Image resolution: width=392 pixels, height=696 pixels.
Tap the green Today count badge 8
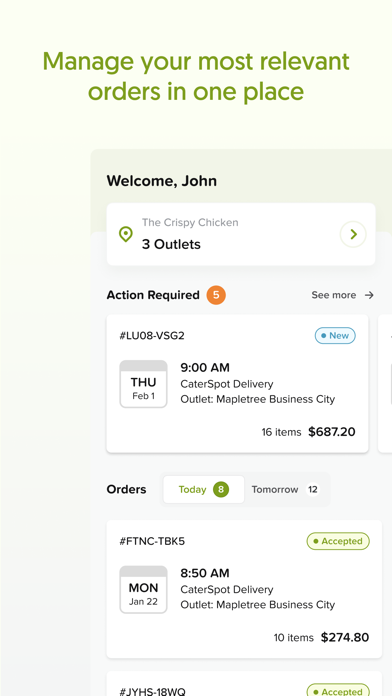click(x=221, y=490)
